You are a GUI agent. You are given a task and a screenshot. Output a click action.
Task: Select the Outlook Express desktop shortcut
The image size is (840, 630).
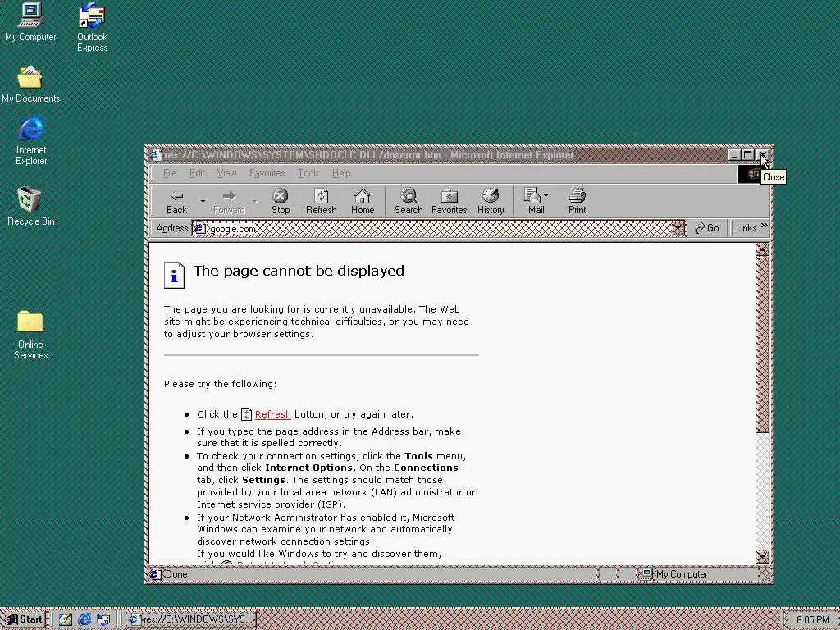click(92, 28)
